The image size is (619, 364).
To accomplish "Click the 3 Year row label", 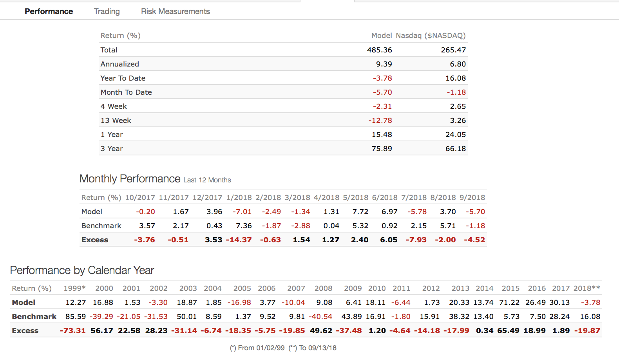I will pos(112,149).
